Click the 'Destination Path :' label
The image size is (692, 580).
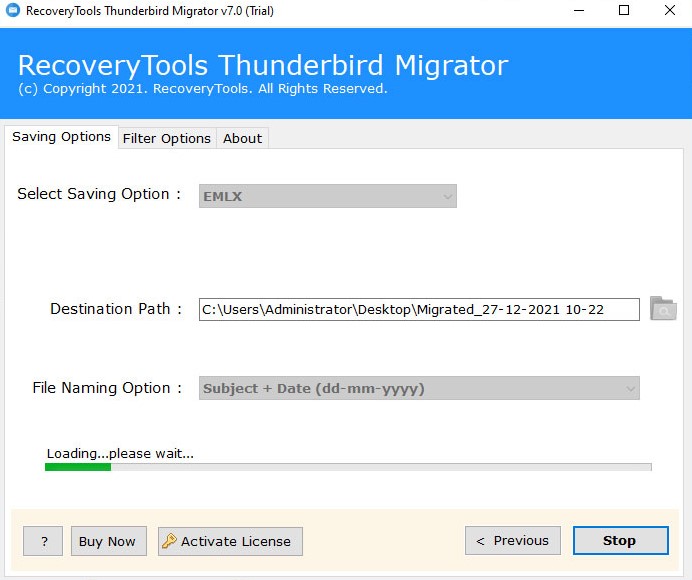[x=116, y=309]
